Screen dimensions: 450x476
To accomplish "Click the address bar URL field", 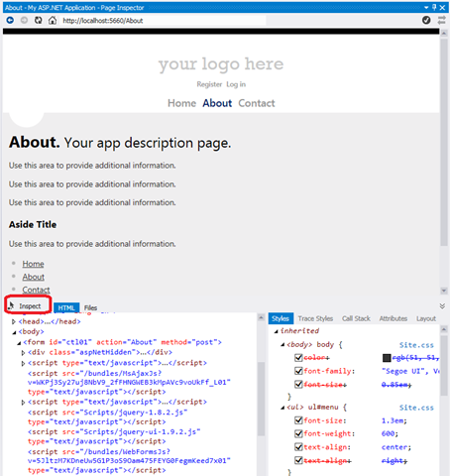I will 164,21.
